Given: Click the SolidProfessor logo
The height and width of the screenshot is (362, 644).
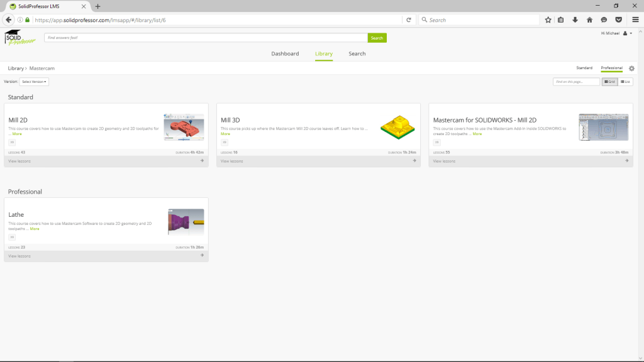Looking at the screenshot, I should [19, 38].
